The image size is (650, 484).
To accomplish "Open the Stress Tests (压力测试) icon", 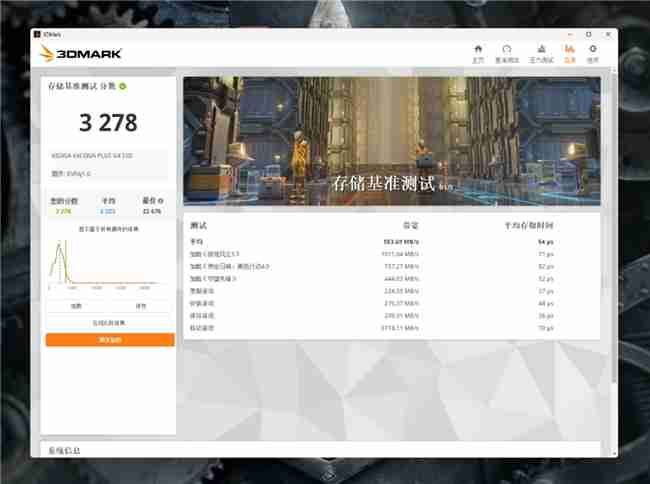I will coord(541,52).
